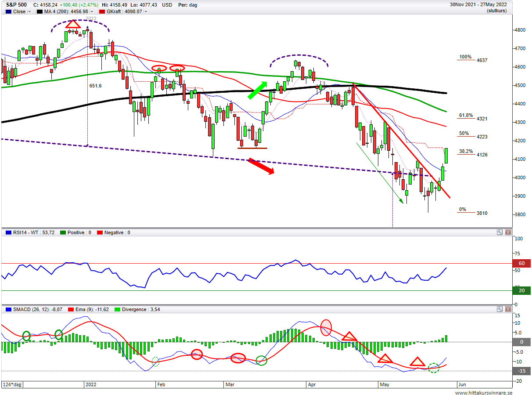Click the Jun label on time axis
The image size is (532, 395).
[462, 384]
